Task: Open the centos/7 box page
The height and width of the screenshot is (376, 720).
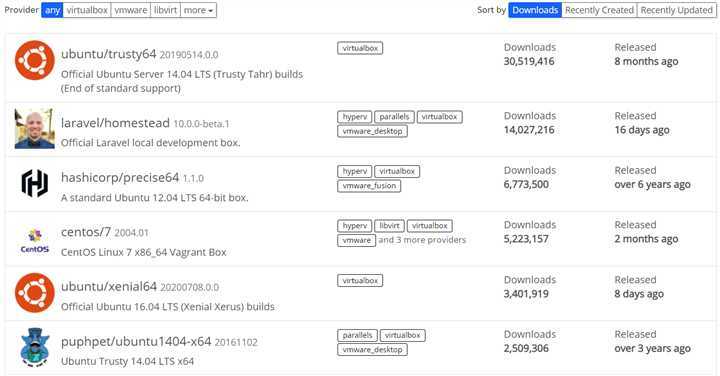Action: point(86,232)
